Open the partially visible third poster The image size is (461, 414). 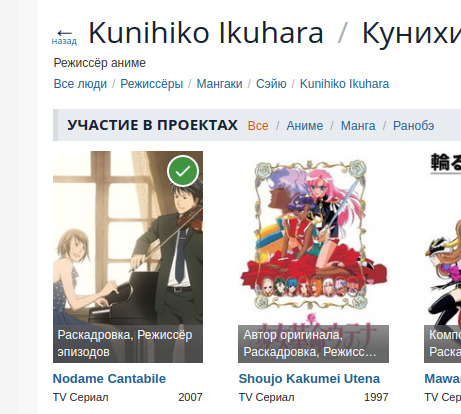coord(443,257)
